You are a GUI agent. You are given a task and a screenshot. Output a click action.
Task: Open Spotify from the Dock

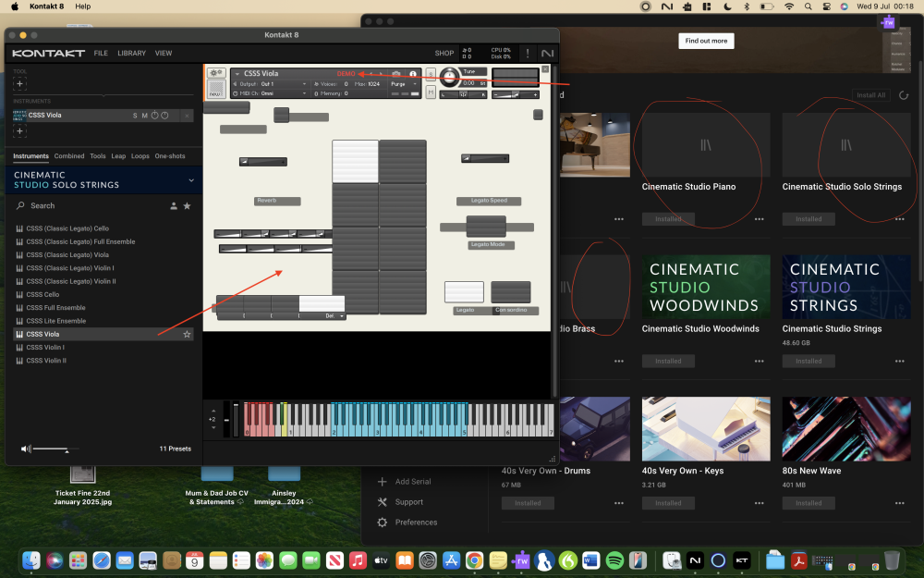614,560
